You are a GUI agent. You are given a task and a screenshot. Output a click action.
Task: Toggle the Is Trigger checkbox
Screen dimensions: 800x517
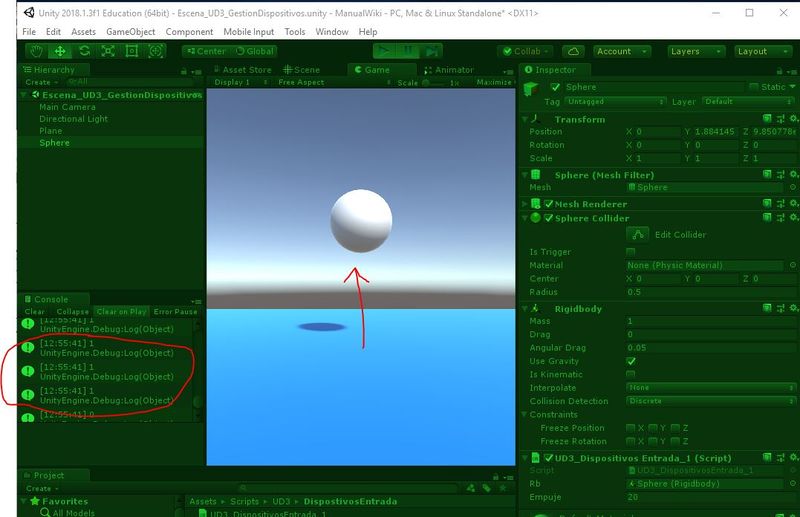coord(631,252)
